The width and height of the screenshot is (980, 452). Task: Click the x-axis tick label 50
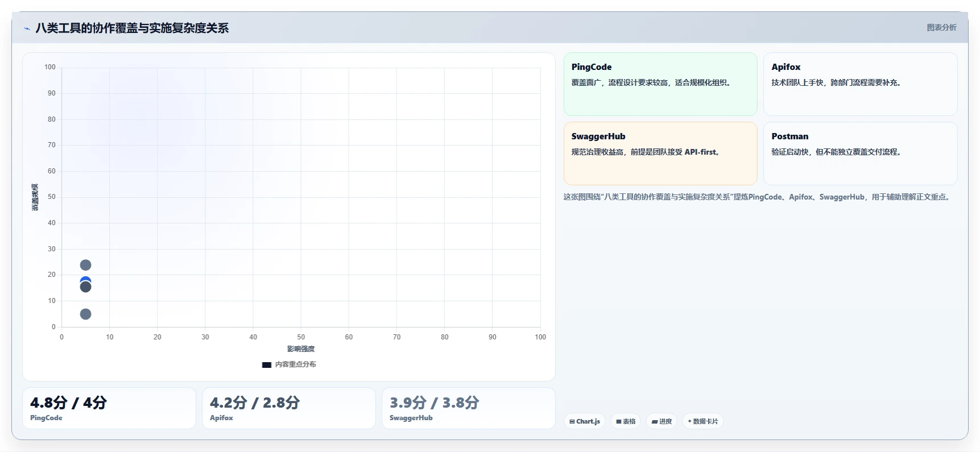click(301, 337)
